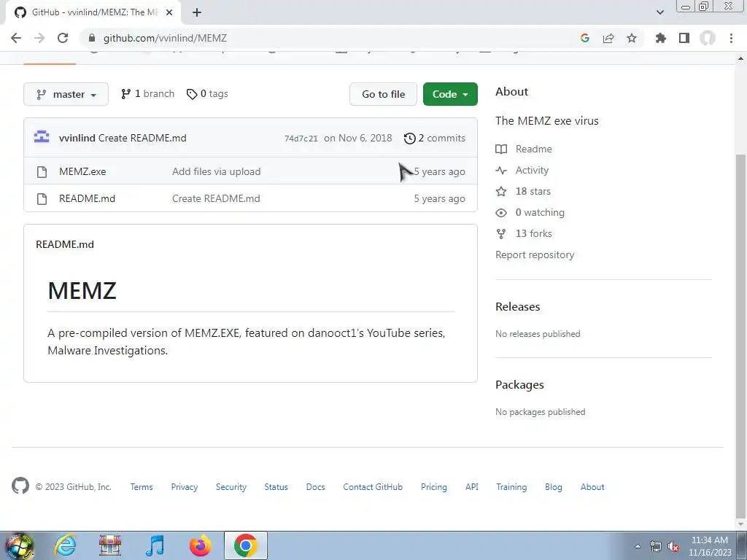Click the page vertical scrollbar thumb

click(740, 335)
